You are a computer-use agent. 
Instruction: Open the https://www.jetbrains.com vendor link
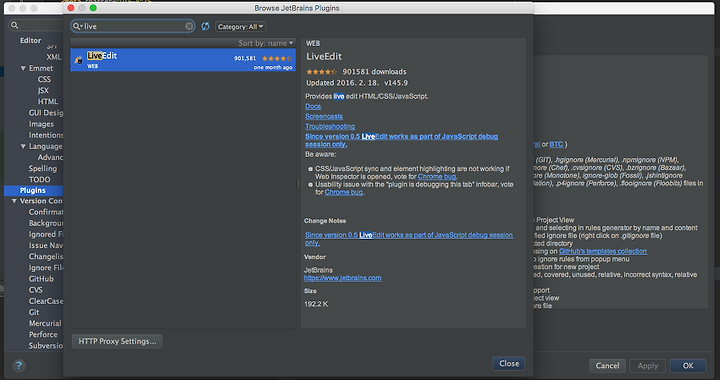(x=343, y=278)
